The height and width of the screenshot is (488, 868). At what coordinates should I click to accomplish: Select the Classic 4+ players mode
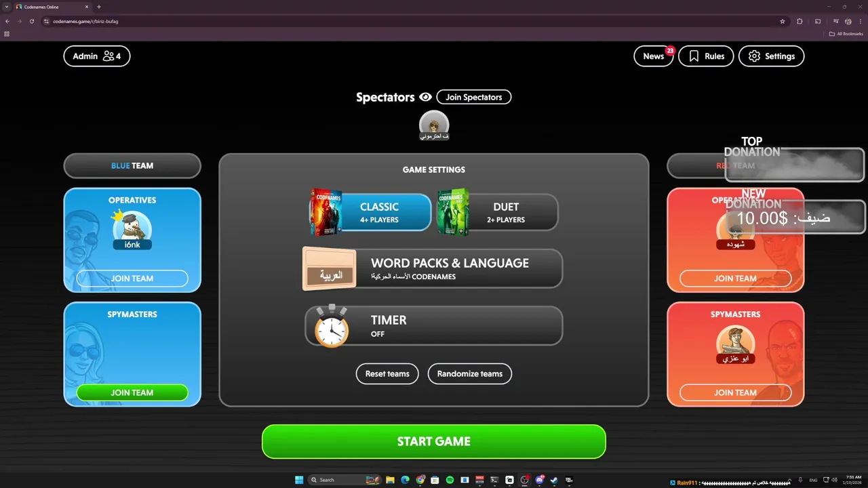pyautogui.click(x=370, y=212)
